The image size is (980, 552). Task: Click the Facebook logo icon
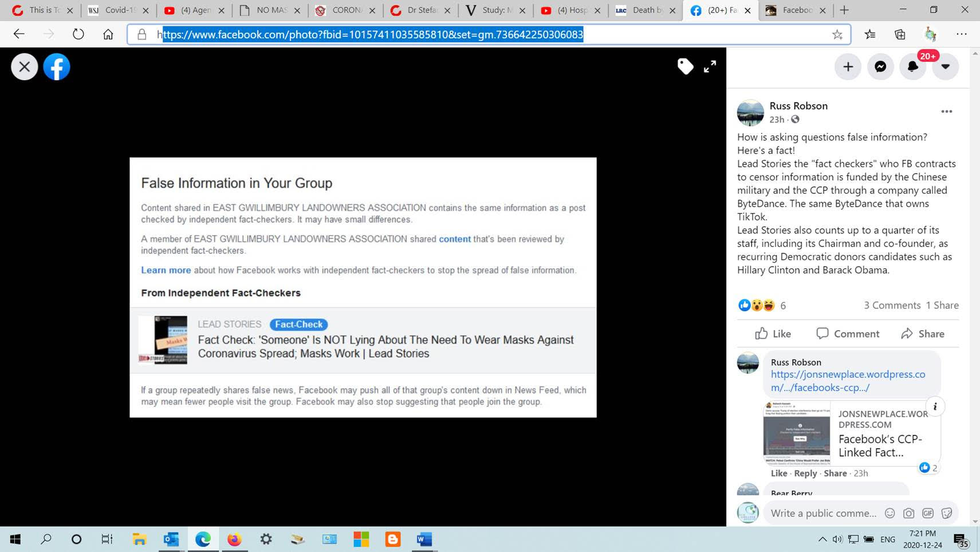(x=57, y=66)
